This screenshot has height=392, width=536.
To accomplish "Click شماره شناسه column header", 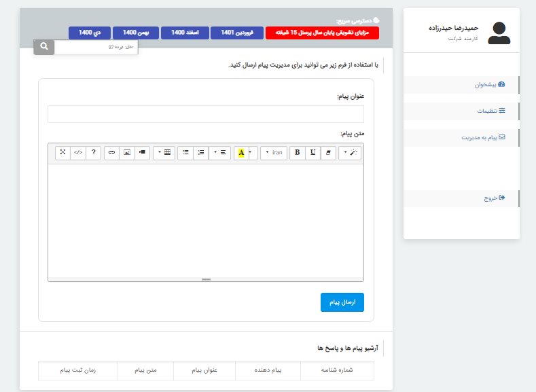I will (337, 370).
